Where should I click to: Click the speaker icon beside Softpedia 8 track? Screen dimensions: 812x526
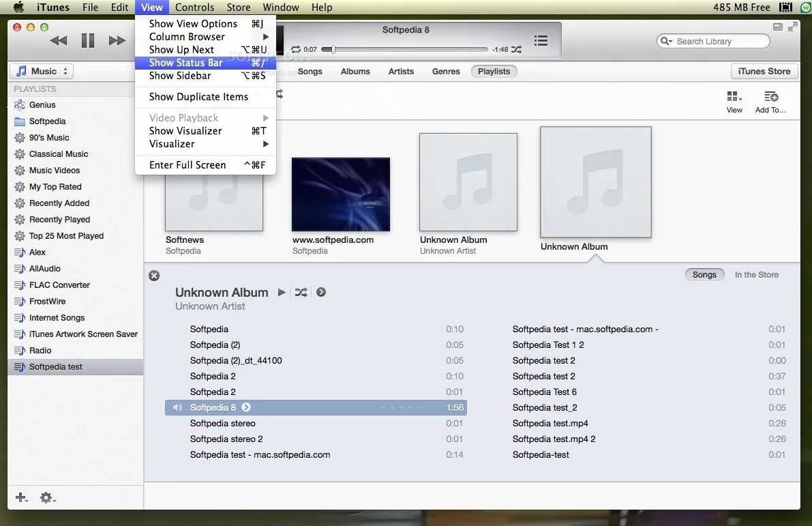click(x=177, y=407)
